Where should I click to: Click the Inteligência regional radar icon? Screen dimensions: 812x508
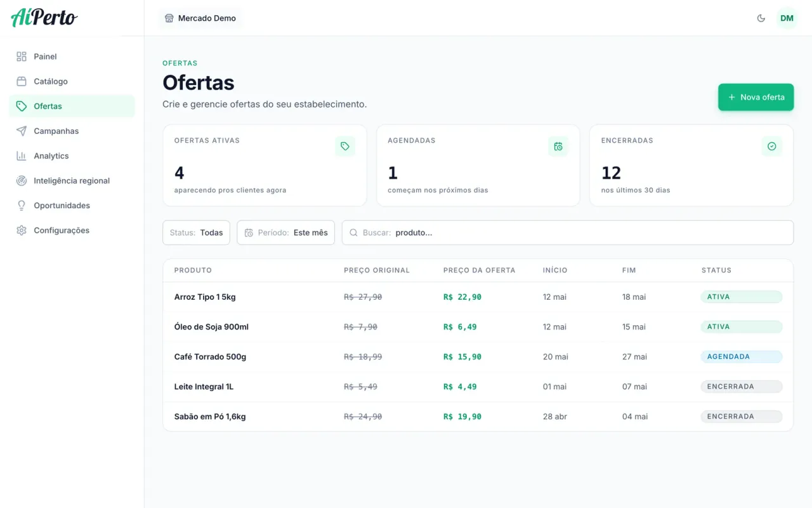(x=22, y=180)
